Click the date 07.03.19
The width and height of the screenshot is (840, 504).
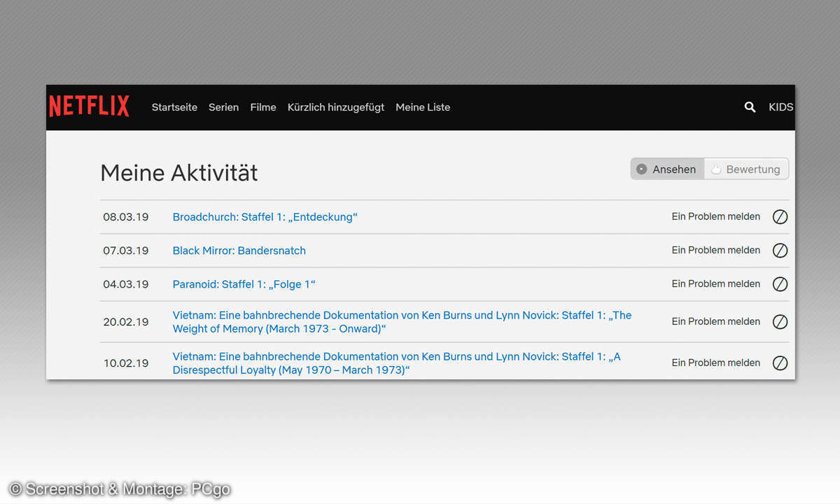[x=126, y=251]
